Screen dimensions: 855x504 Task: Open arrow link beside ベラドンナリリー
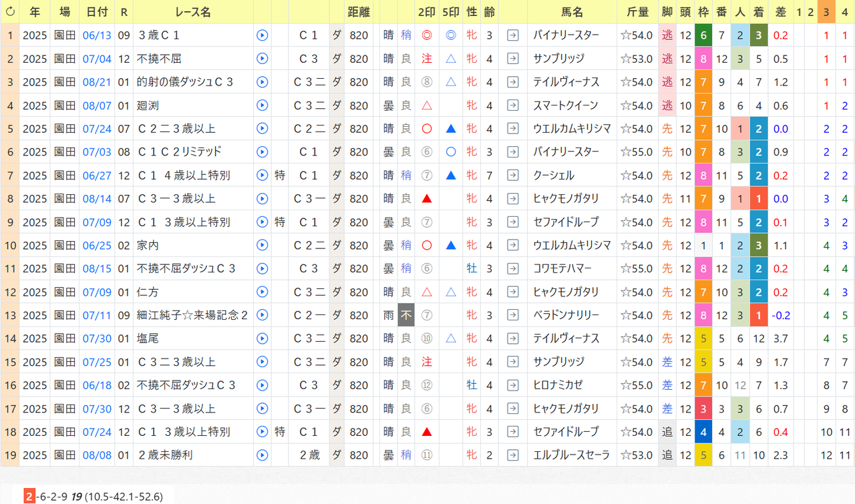pos(513,315)
